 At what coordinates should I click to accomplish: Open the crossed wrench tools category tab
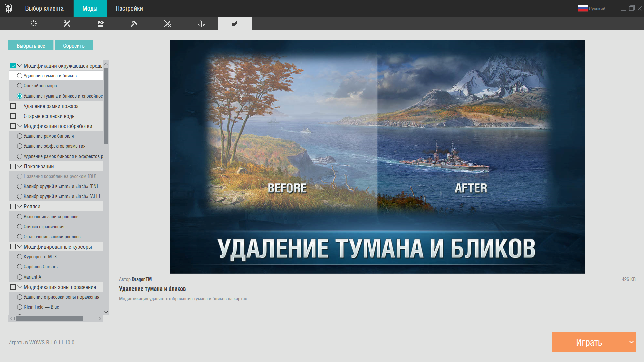pyautogui.click(x=67, y=23)
